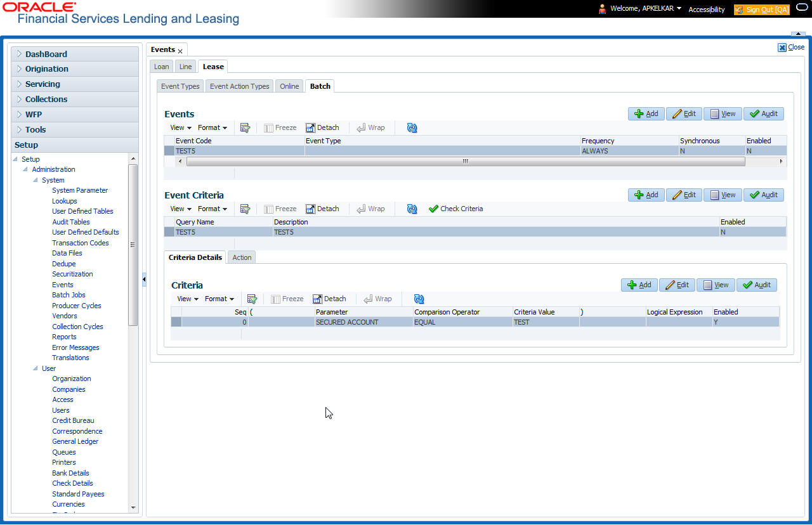
Task: Select the SECURED ACCOUNT parameter cell
Action: (363, 322)
